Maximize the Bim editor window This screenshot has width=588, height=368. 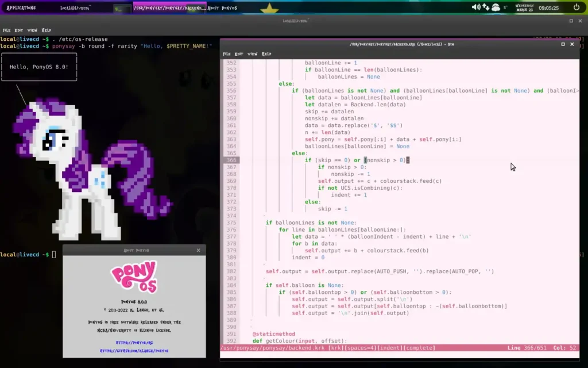(563, 44)
